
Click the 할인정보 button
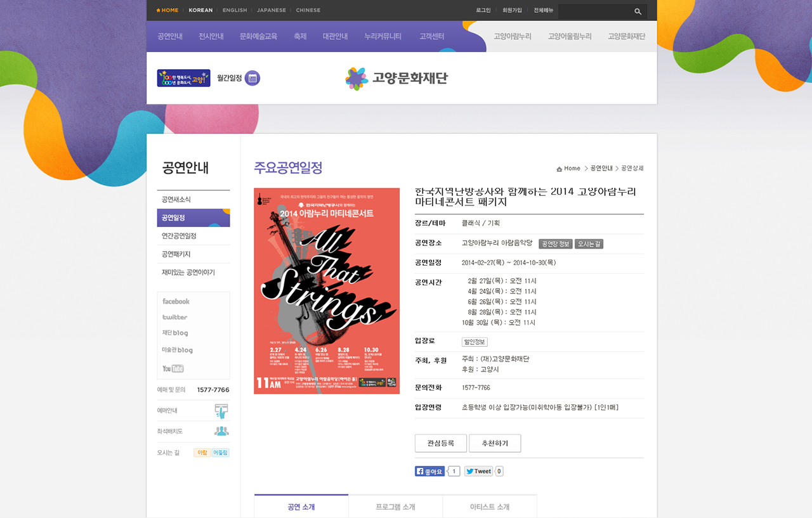click(x=475, y=342)
